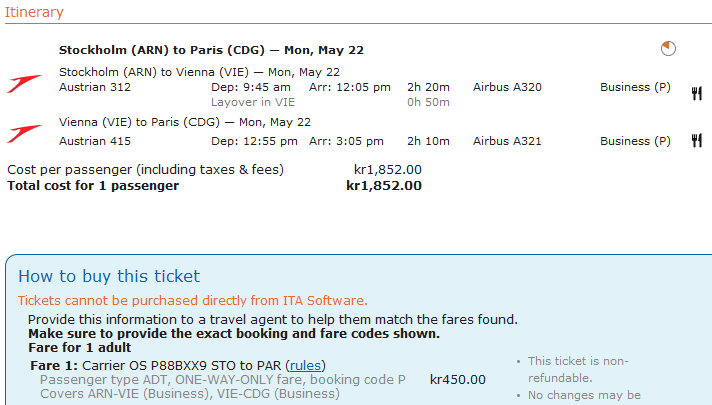Click the meal icon for Vienna–Paris flight
This screenshot has height=405, width=712.
696,141
